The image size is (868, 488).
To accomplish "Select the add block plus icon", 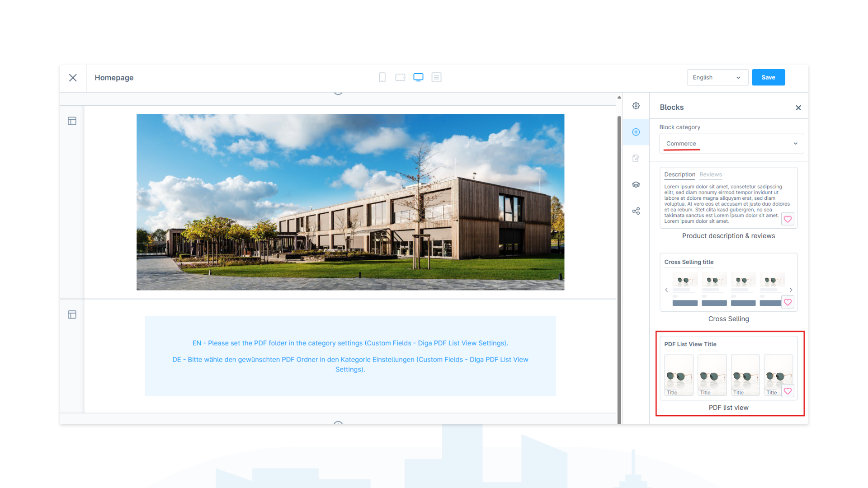I will (636, 131).
